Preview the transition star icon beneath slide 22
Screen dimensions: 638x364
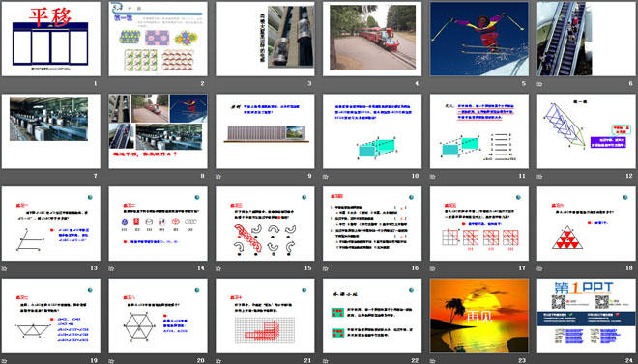[x=326, y=361]
